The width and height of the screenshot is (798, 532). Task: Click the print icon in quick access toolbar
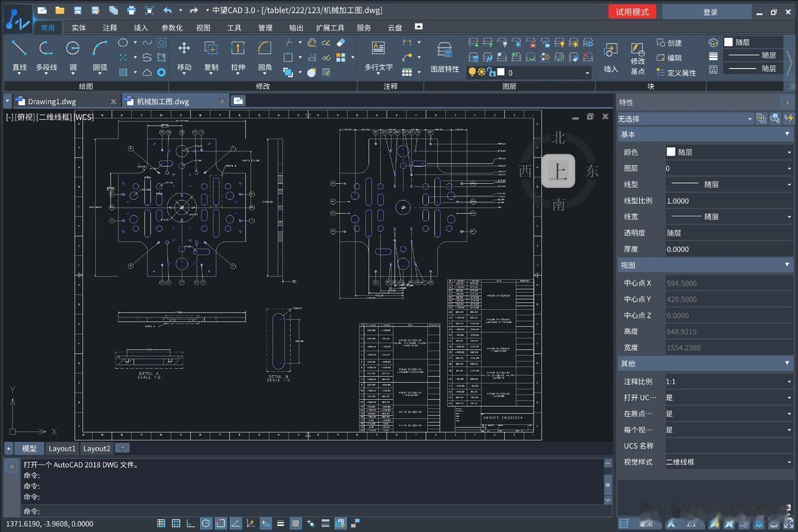tap(131, 11)
